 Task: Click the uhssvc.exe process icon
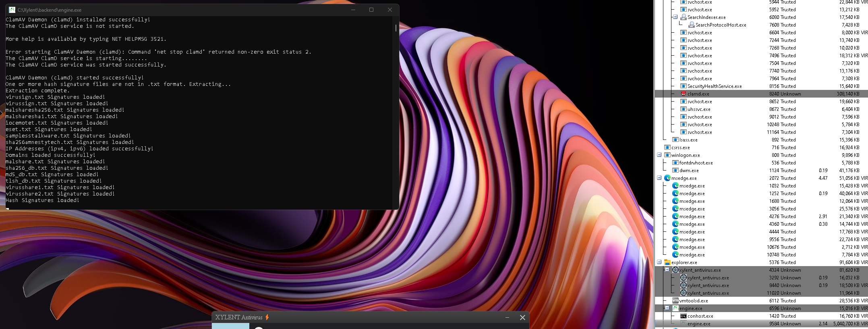pos(683,109)
